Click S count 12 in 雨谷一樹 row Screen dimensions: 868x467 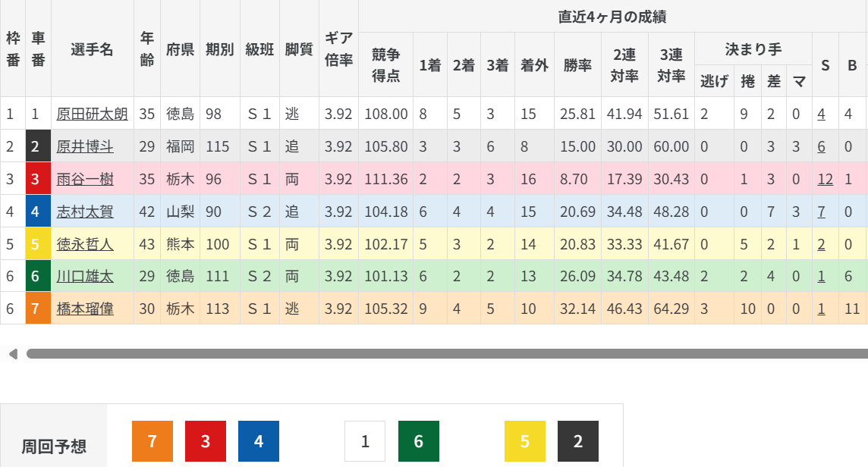825,179
